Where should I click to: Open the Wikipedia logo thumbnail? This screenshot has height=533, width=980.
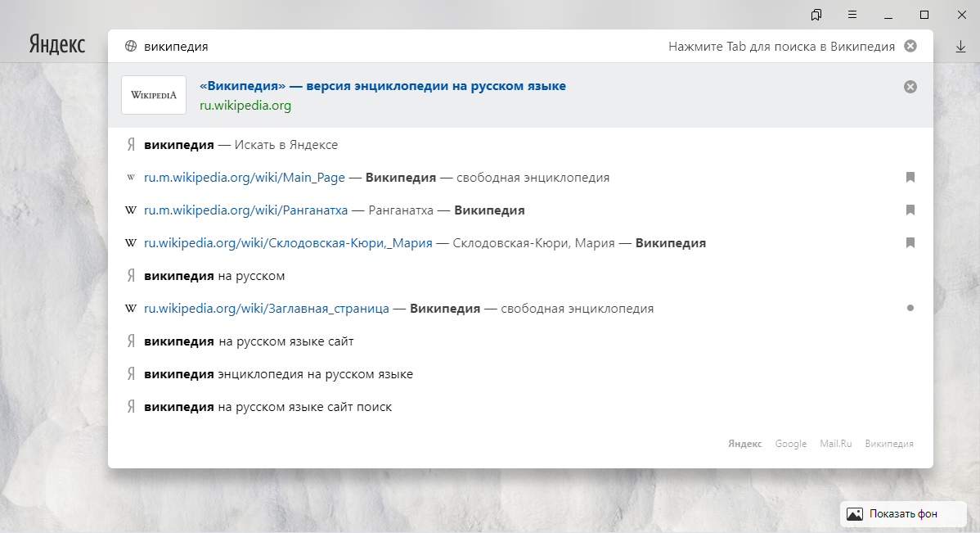point(154,95)
